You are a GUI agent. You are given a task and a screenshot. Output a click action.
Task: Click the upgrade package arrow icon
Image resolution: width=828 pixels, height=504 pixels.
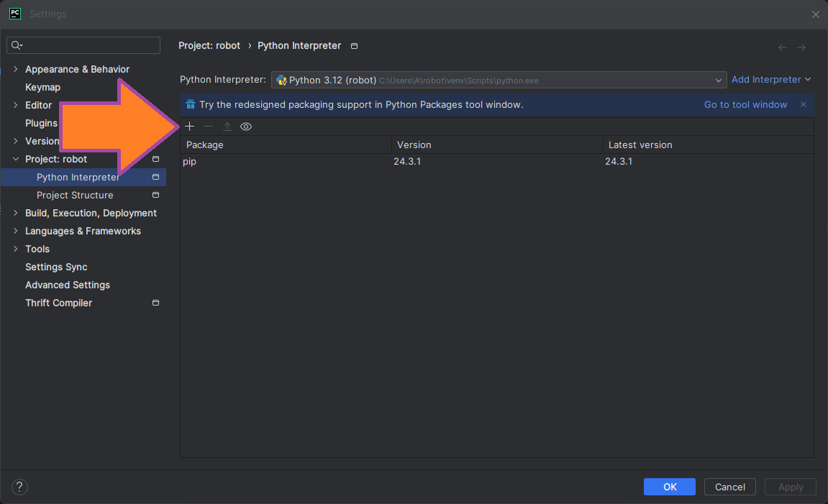pos(227,126)
